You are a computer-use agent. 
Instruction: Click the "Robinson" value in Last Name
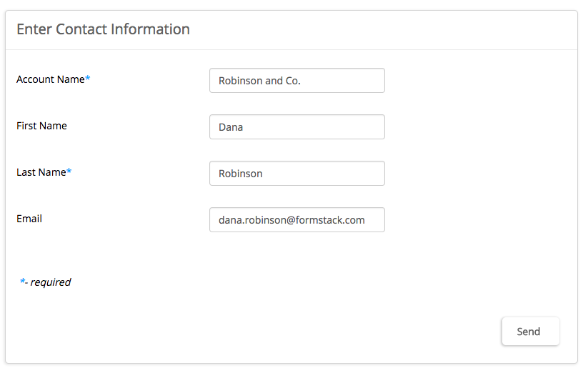[241, 174]
